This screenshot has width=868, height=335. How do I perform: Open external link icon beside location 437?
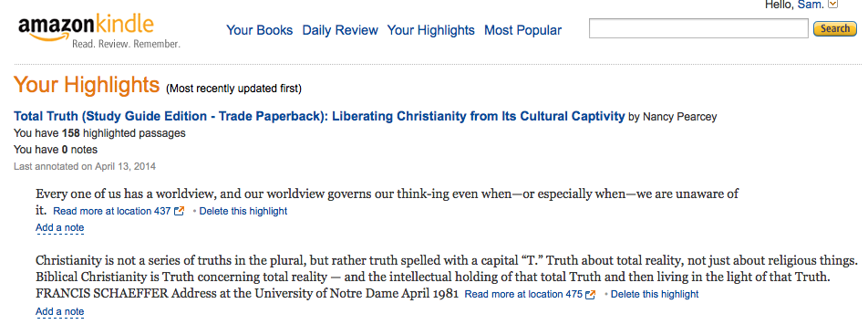click(x=179, y=212)
